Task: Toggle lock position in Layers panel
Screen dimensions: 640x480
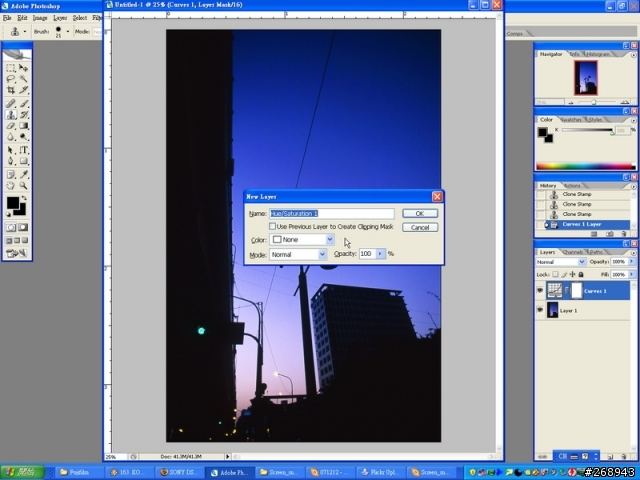Action: point(573,274)
